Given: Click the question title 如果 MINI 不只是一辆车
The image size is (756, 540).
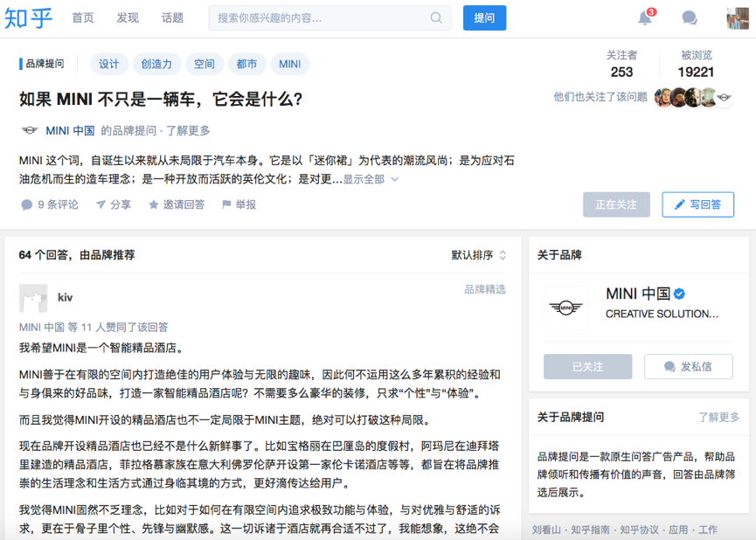Looking at the screenshot, I should [161, 100].
